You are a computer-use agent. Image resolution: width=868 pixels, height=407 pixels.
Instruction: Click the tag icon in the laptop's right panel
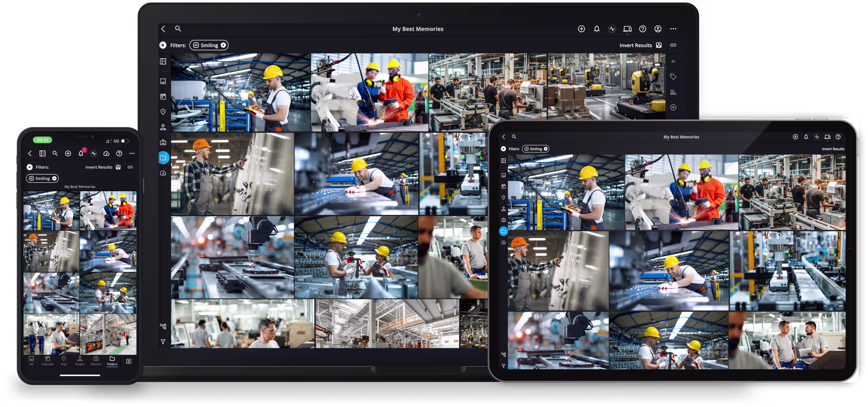673,77
